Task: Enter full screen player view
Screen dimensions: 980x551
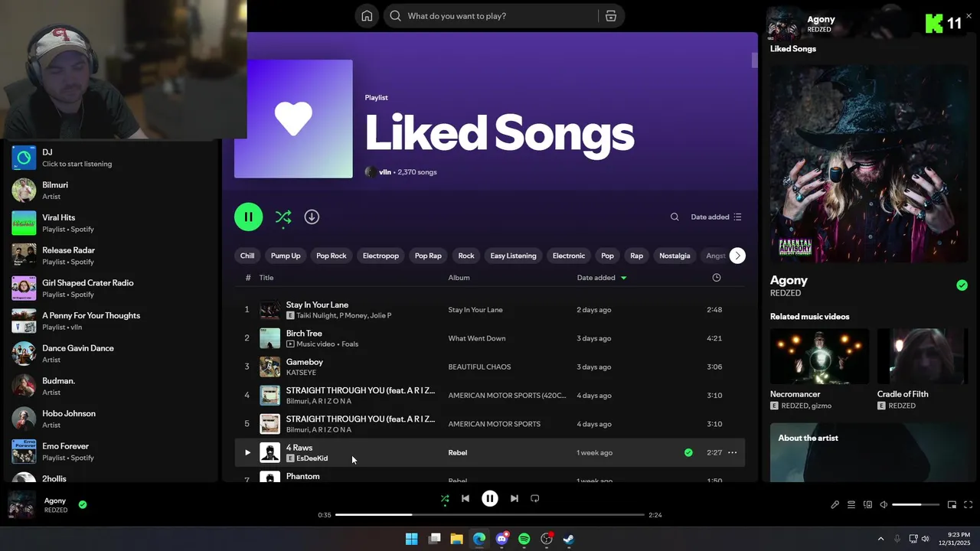Action: tap(969, 505)
